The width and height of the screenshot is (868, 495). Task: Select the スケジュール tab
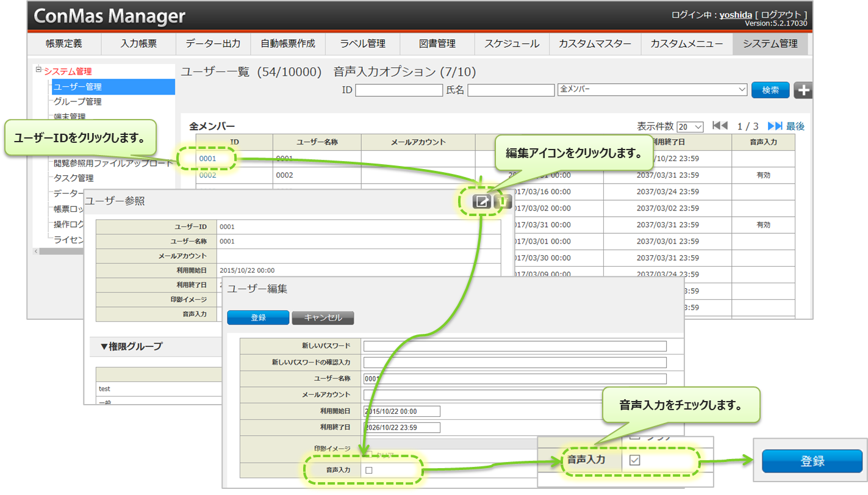tap(512, 44)
